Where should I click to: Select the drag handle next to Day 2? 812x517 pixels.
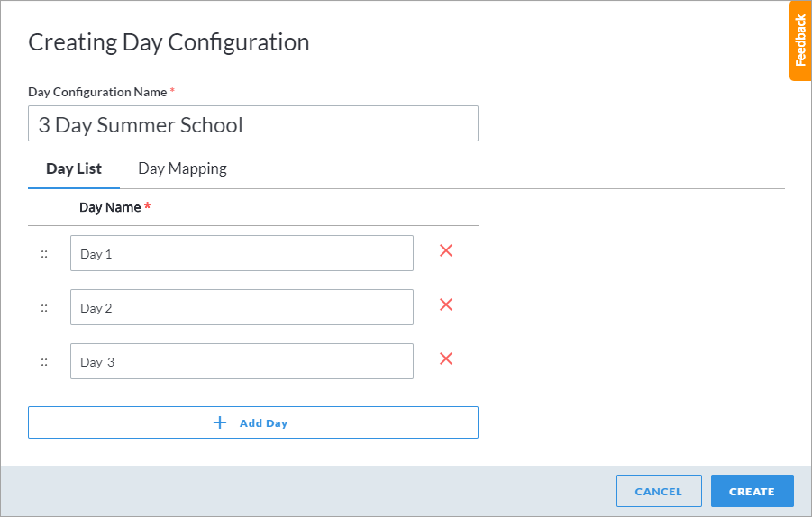(44, 308)
